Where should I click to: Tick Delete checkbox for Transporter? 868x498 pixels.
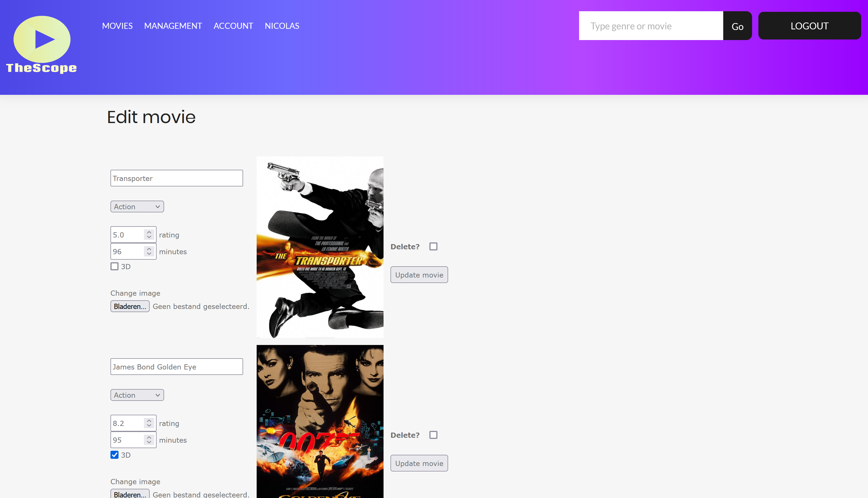click(x=433, y=247)
